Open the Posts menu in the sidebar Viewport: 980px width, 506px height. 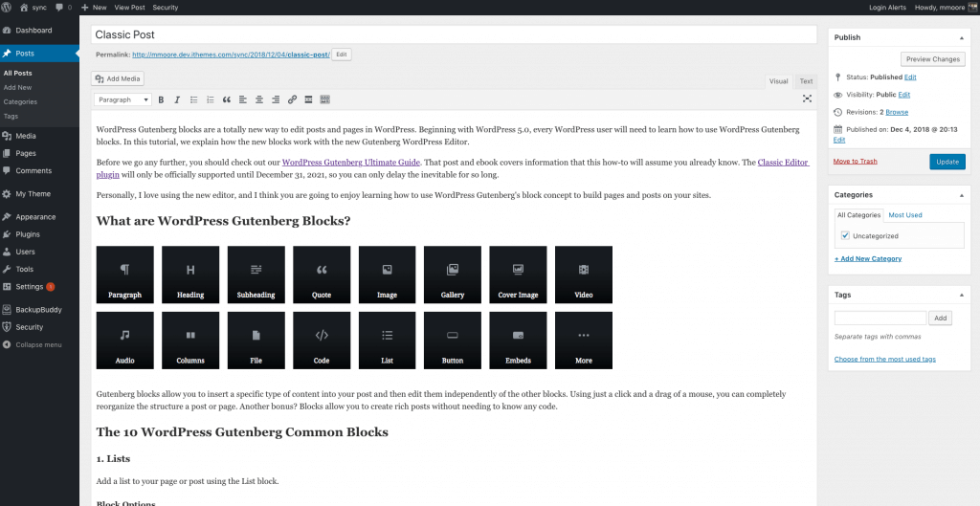39,54
